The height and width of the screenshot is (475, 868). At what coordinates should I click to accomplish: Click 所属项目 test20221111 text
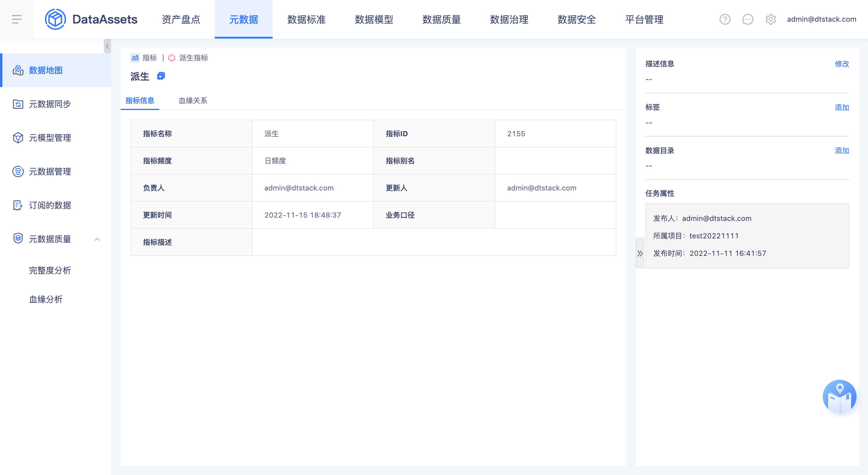coord(695,236)
